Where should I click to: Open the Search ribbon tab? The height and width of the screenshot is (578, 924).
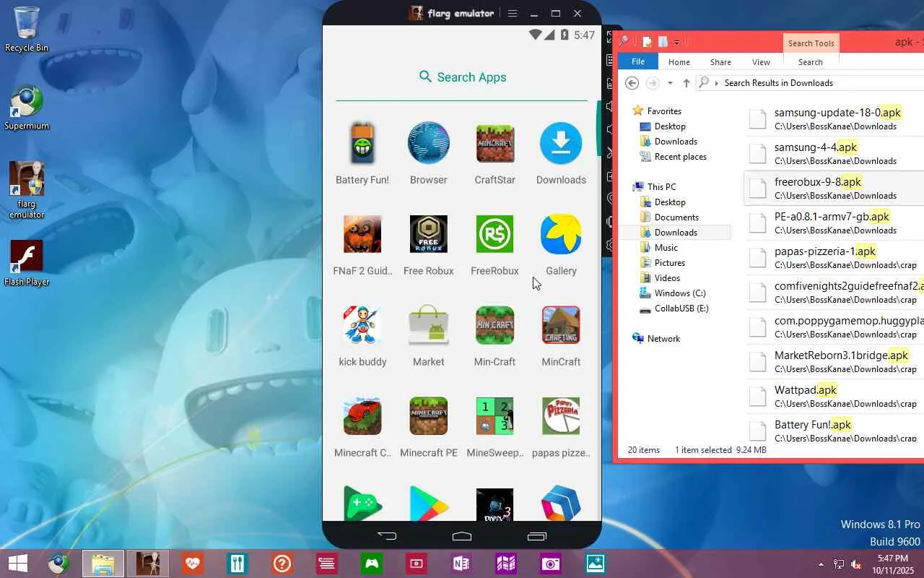810,62
